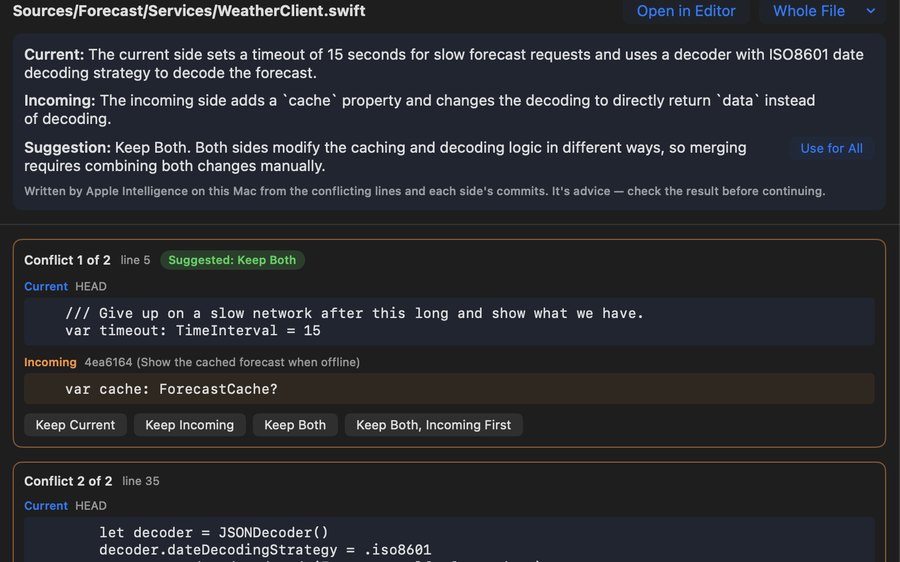Click the Current summary paragraph about timeout
This screenshot has height=562, width=900.
(444, 64)
